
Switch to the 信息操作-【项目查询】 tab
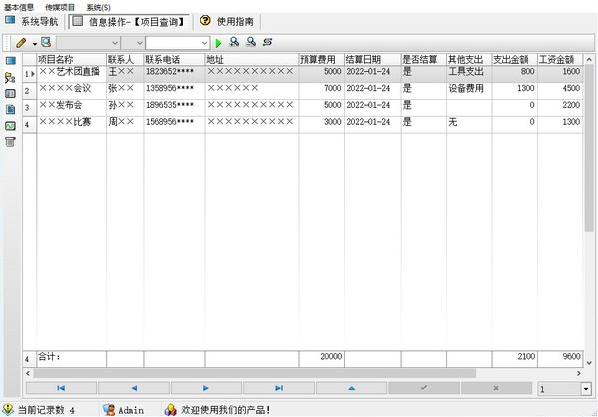tap(129, 21)
